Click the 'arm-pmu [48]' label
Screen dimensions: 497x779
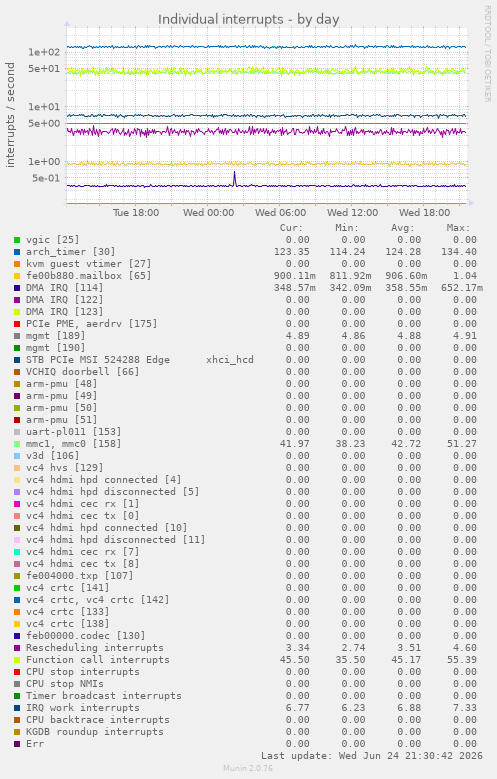pyautogui.click(x=62, y=384)
